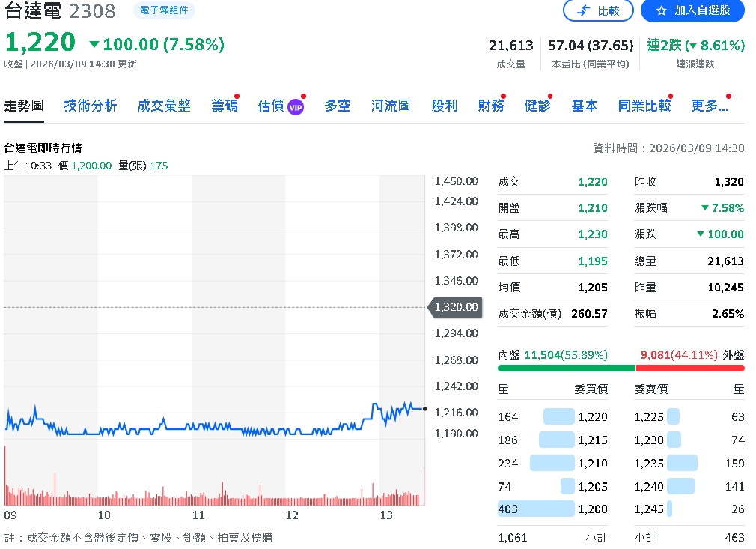Viewport: 756px width, 549px height.
Task: Click the green 內盤 volume bar
Action: (x=566, y=368)
